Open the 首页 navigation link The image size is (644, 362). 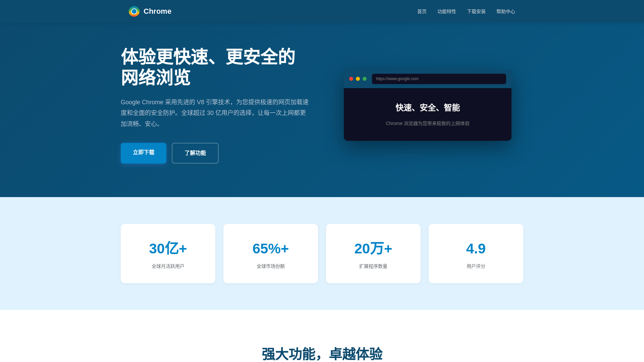(x=422, y=11)
